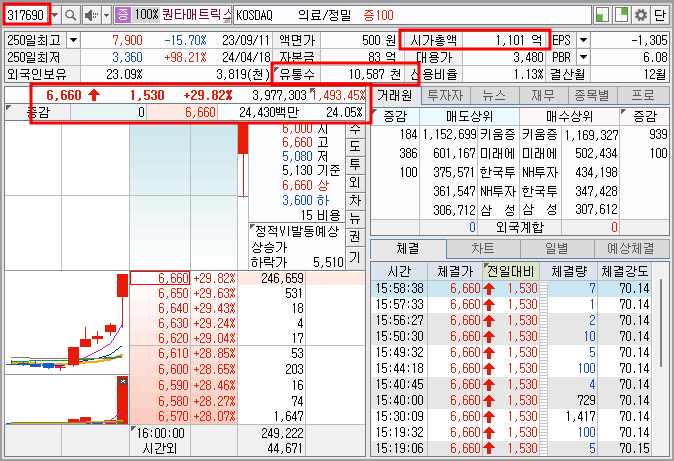
Task: Open the PBR selector dropdown
Action: [x=583, y=57]
